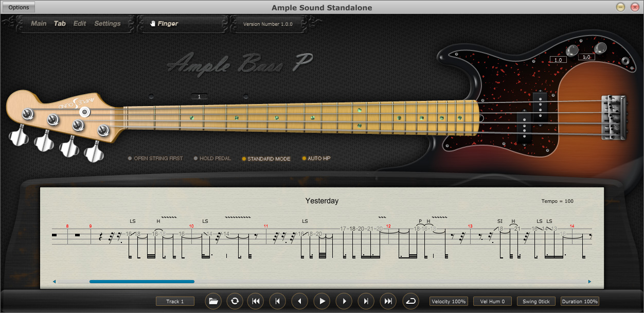The image size is (644, 313).
Task: Start playback with the Play button
Action: [x=322, y=301]
